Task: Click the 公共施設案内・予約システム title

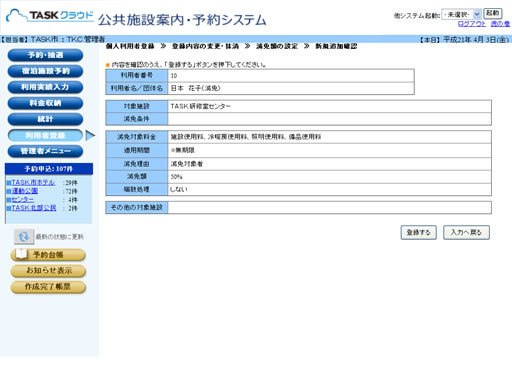Action: click(182, 20)
